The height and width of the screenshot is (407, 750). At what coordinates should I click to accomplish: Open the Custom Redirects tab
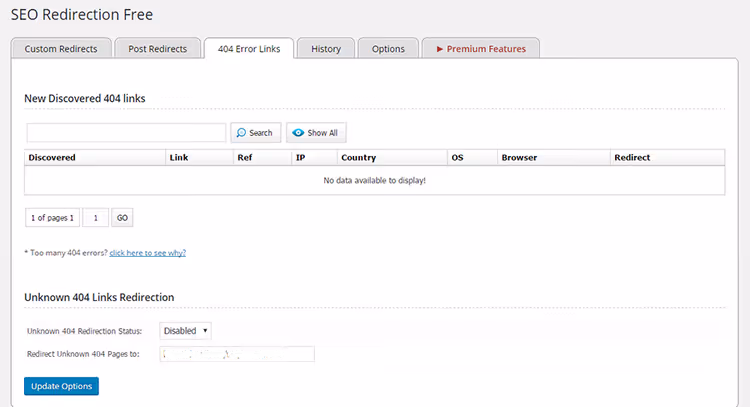[x=61, y=48]
